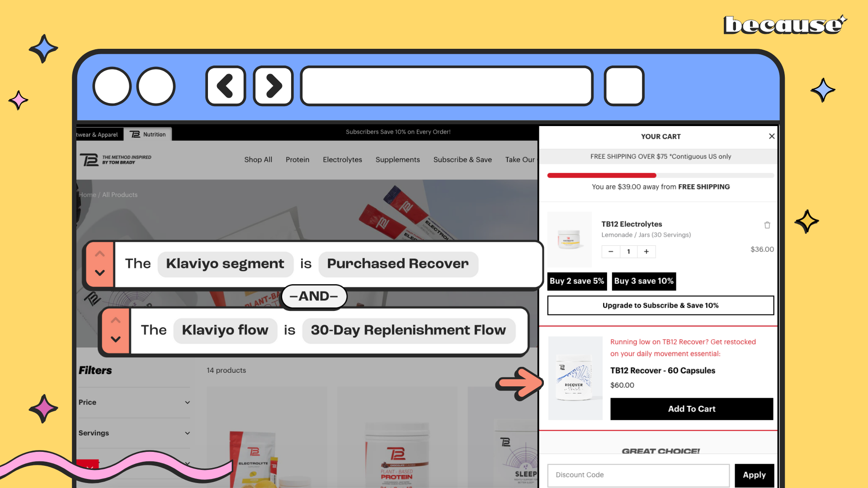The height and width of the screenshot is (488, 868).
Task: Open the Electrolytes menu item
Action: [x=342, y=160]
